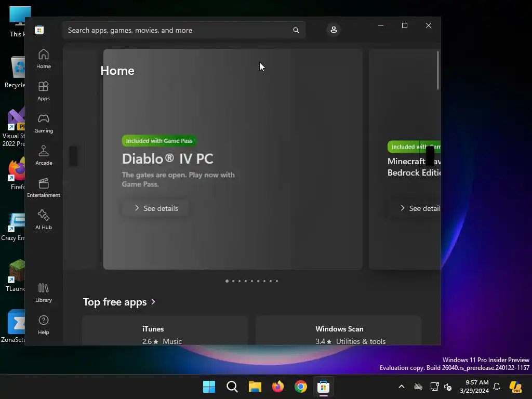532x399 pixels.
Task: Click the carousel next arrow button
Action: coord(430,156)
